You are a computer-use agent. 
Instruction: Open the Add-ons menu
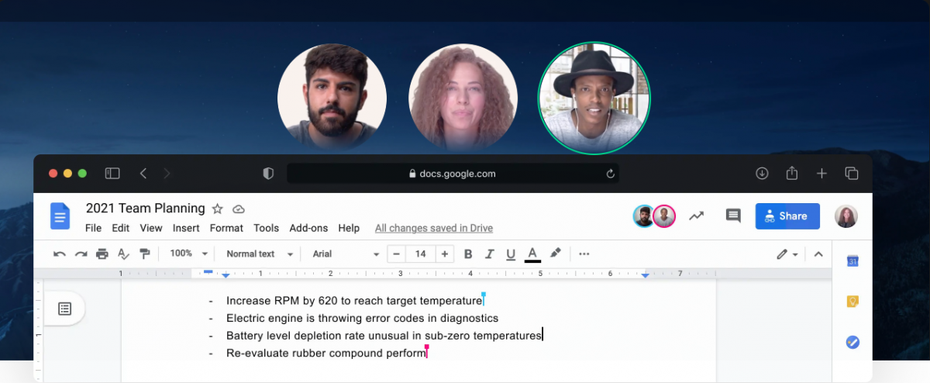pos(308,228)
